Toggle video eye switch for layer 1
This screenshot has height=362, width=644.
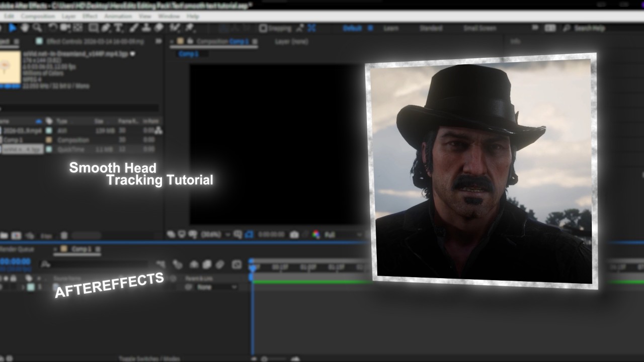click(x=2, y=287)
